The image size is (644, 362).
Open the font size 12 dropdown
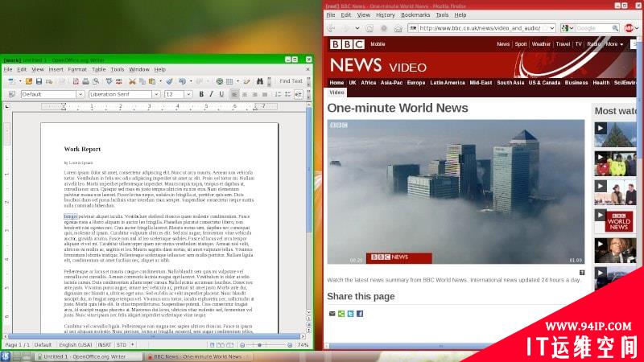[x=188, y=94]
